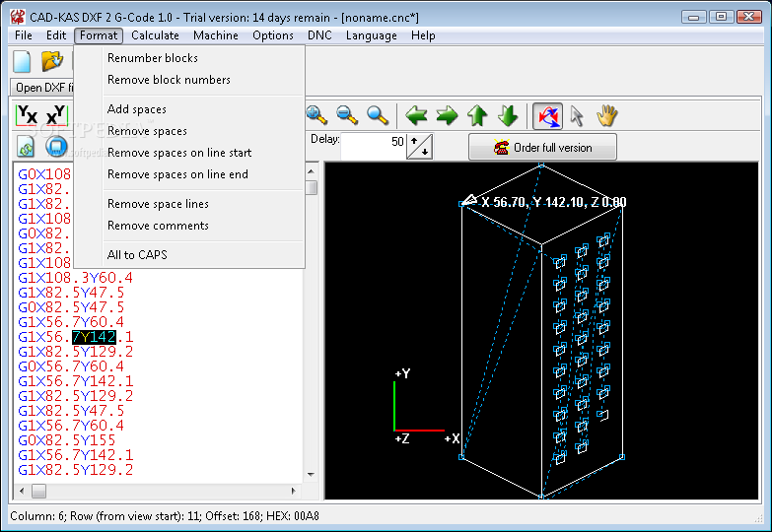Click the application icon in title bar
772x532 pixels.
(x=18, y=17)
